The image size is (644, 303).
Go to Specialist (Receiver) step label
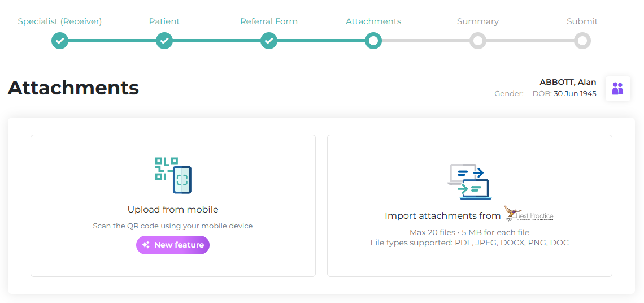pyautogui.click(x=60, y=21)
